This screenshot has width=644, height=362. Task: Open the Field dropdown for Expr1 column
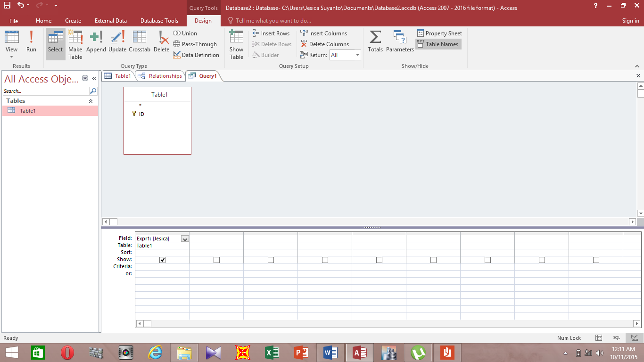point(185,239)
